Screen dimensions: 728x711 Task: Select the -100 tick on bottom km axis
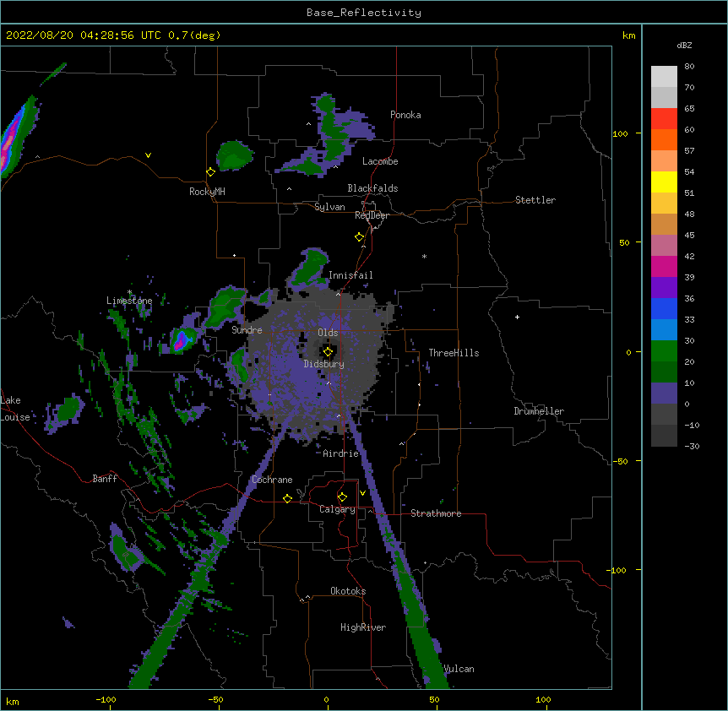106,699
